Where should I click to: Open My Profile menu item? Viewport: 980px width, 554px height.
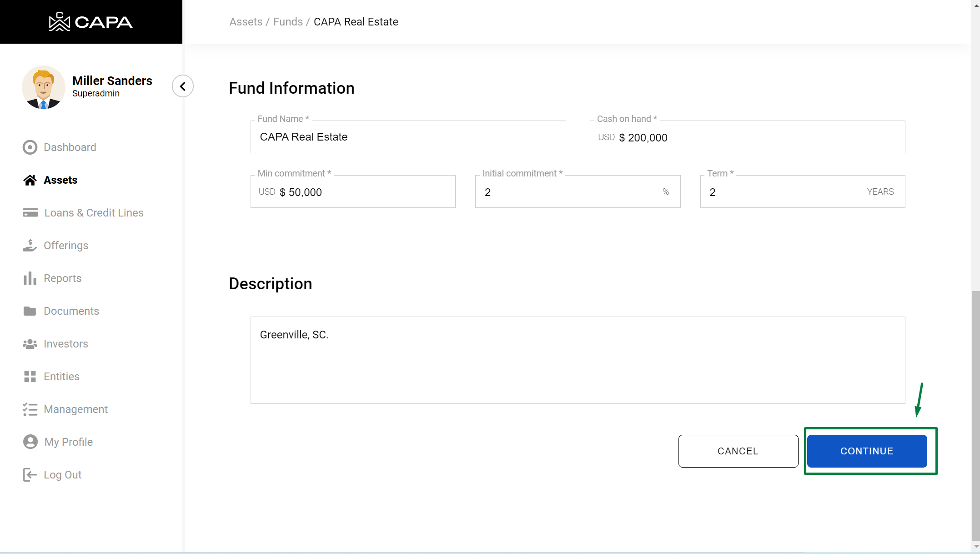68,442
